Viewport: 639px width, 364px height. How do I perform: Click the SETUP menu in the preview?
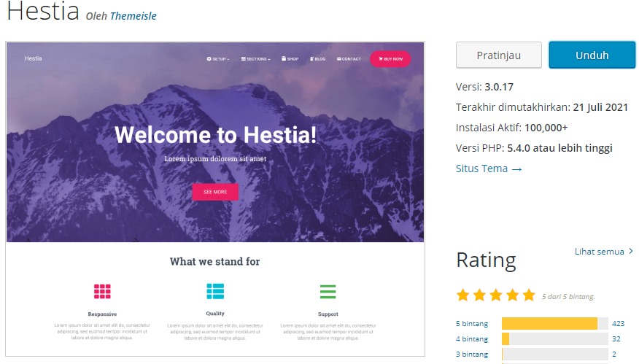click(217, 59)
